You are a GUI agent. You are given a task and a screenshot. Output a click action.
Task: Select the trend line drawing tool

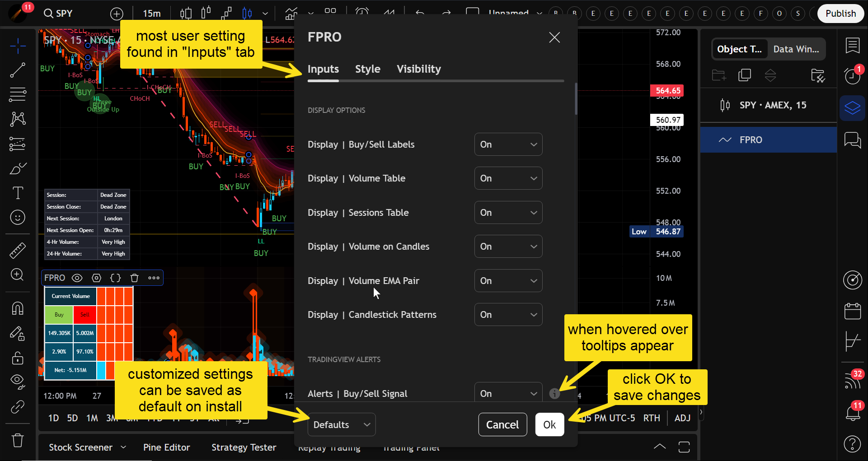(x=18, y=70)
